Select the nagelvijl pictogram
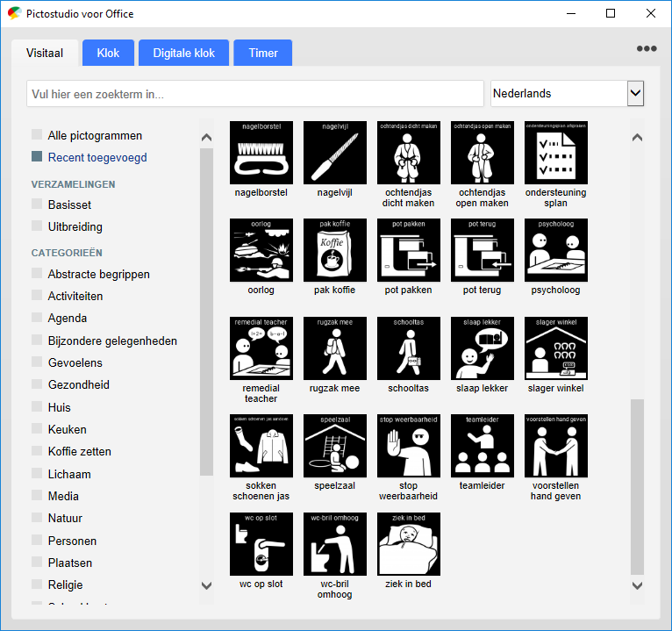 335,153
